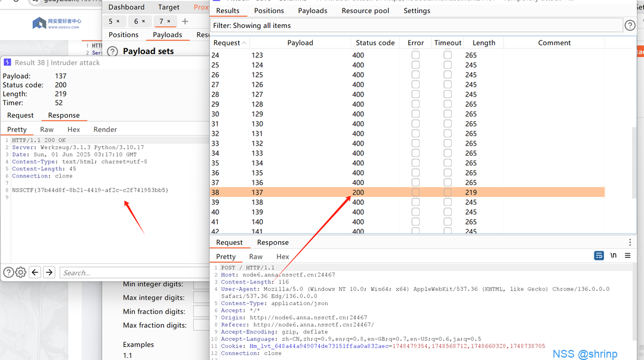The image size is (644, 360).
Task: Switch to Positions tab in attack window
Action: click(269, 11)
